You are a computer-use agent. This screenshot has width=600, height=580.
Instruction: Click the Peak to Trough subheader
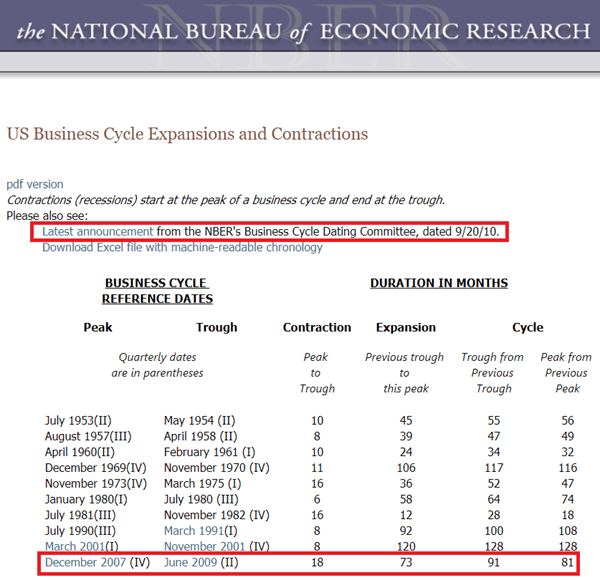pyautogui.click(x=316, y=373)
